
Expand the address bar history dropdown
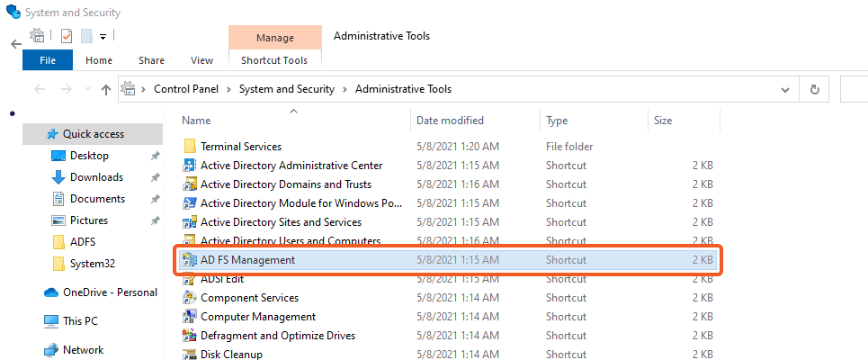coord(786,89)
